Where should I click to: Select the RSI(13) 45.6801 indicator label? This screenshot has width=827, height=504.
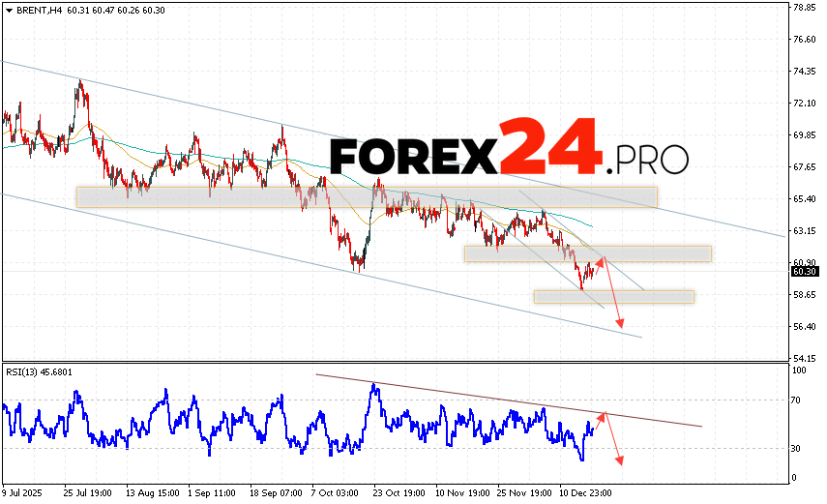point(39,372)
